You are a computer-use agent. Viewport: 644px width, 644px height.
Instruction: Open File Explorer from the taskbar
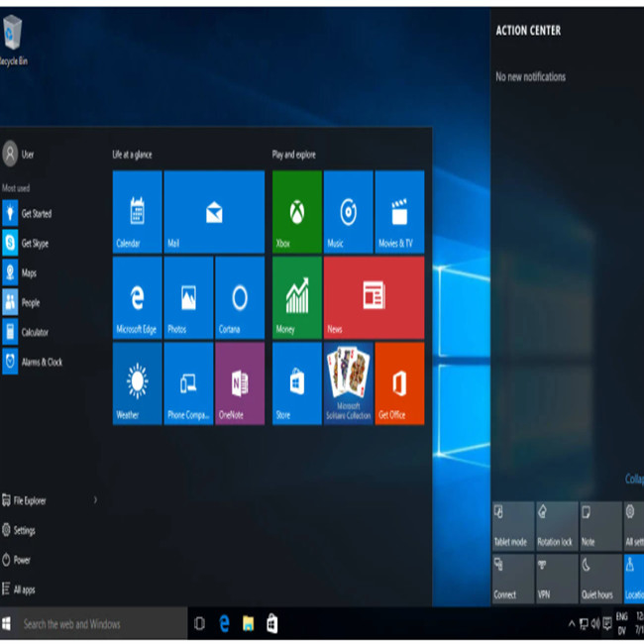[248, 624]
